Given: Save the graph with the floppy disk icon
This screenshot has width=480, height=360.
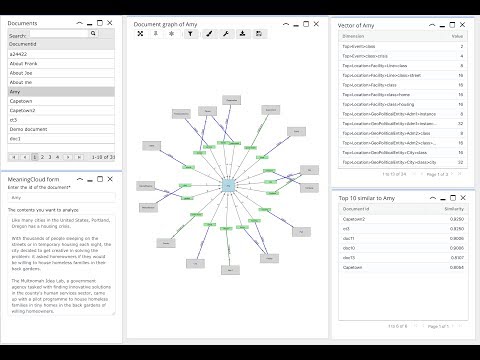Looking at the screenshot, I should click(x=259, y=34).
